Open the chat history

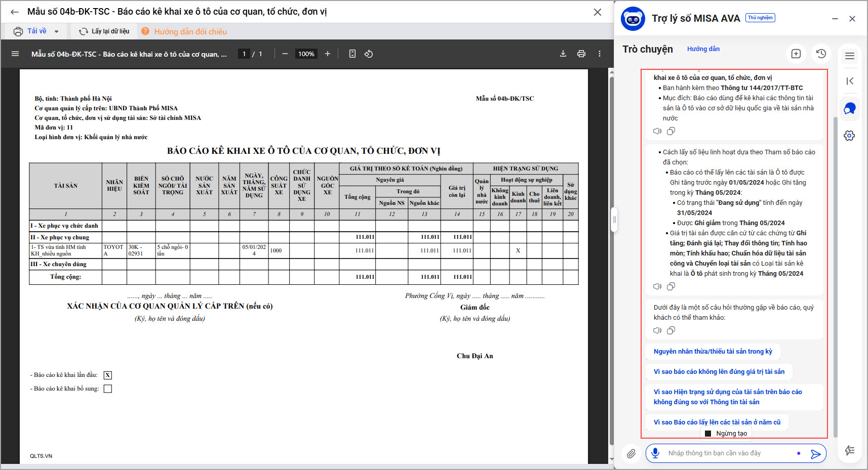(x=821, y=54)
